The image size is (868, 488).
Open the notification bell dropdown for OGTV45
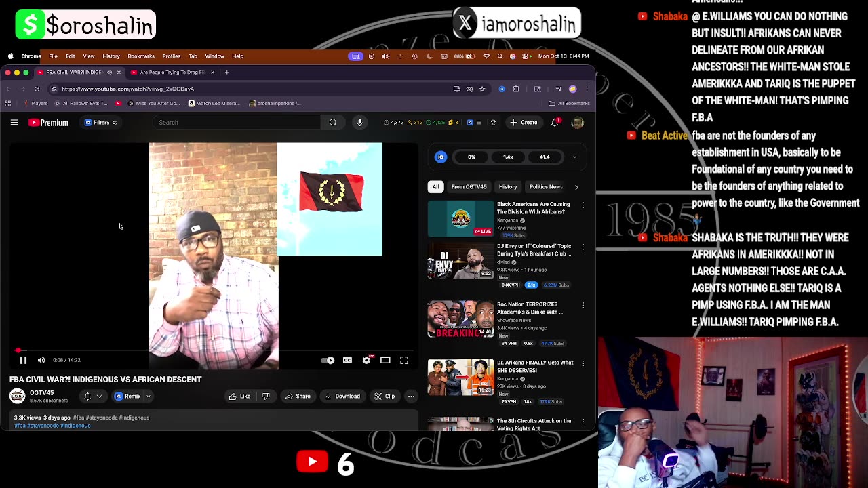(x=92, y=396)
